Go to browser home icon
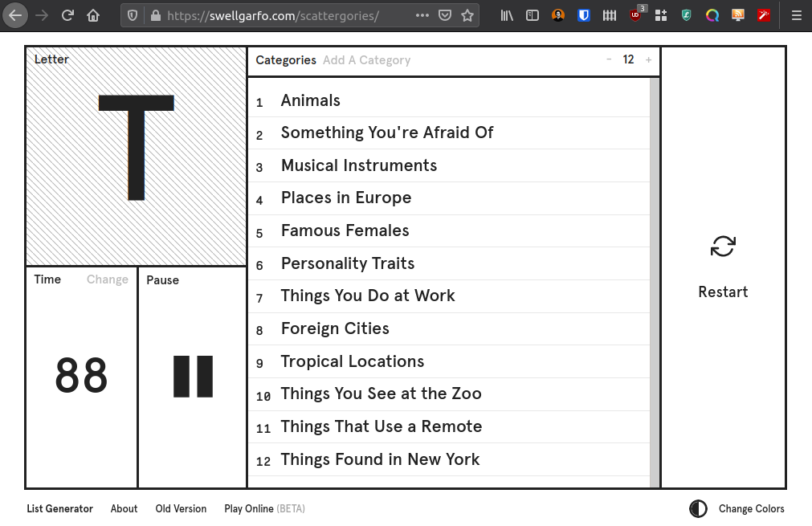Image resolution: width=812 pixels, height=526 pixels. coord(93,15)
